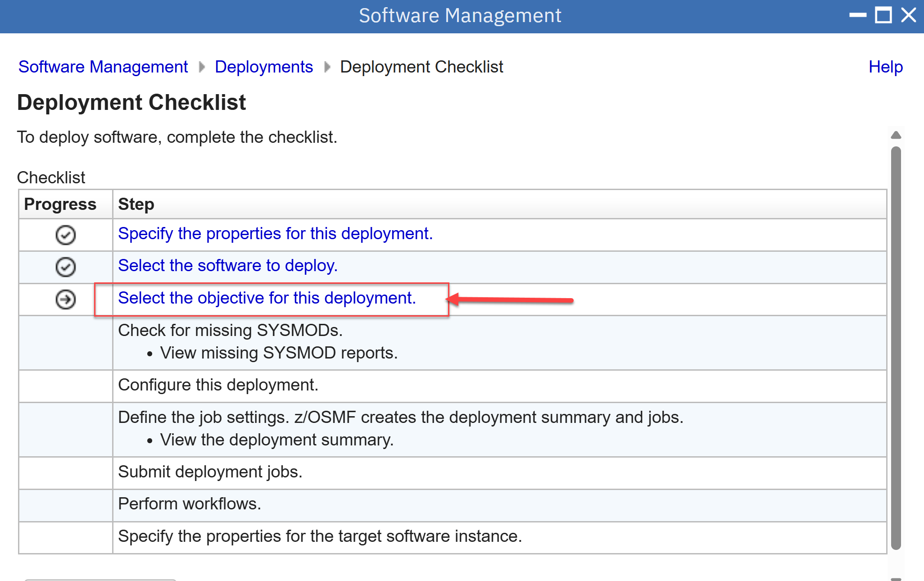The height and width of the screenshot is (581, 924).
Task: Click the Progress column header
Action: tap(60, 204)
